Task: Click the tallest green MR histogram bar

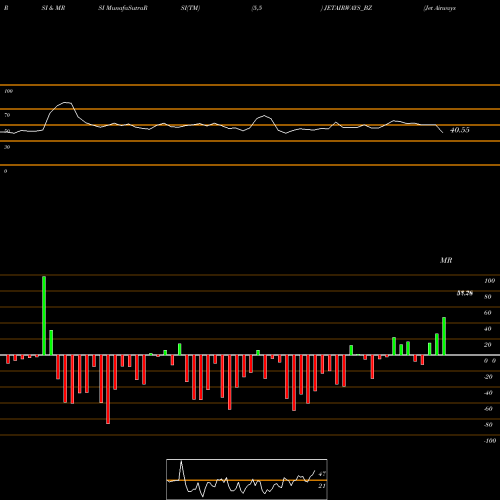Action: point(44,315)
